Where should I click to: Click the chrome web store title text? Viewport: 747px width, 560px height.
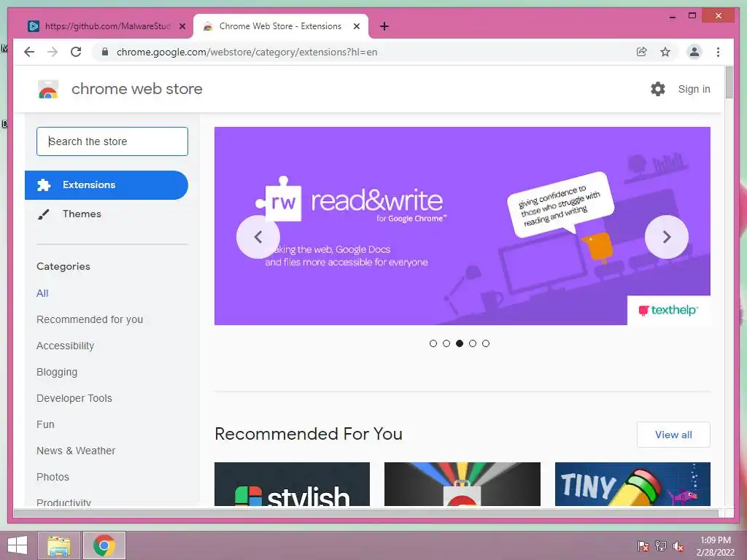(x=136, y=89)
